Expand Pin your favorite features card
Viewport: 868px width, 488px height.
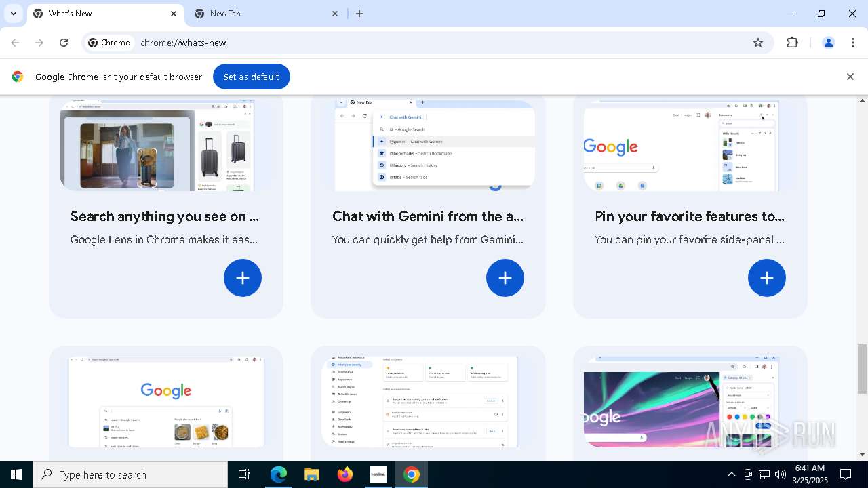click(767, 278)
